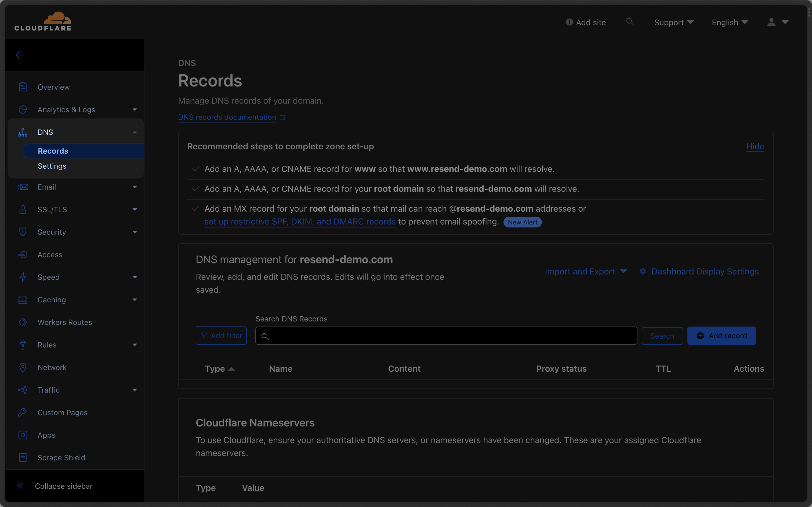Click the Access arrow icon
812x507 pixels.
click(23, 255)
